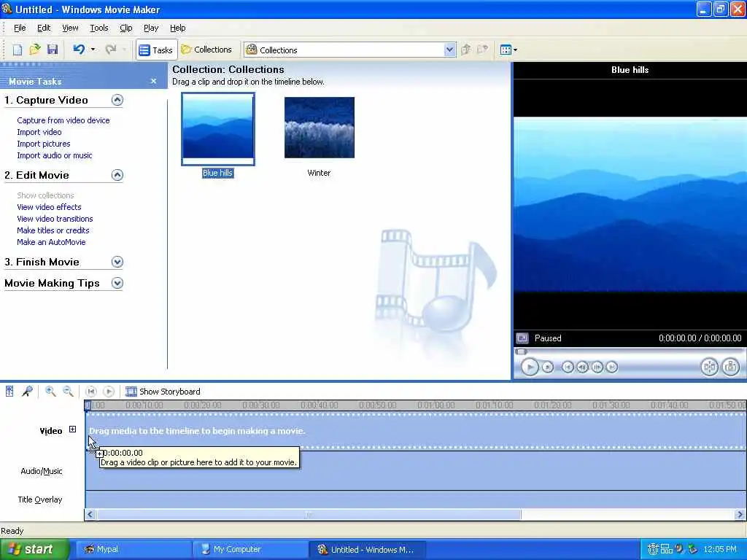The image size is (747, 560).
Task: Click the 12:05 PM system tray clock
Action: [720, 550]
